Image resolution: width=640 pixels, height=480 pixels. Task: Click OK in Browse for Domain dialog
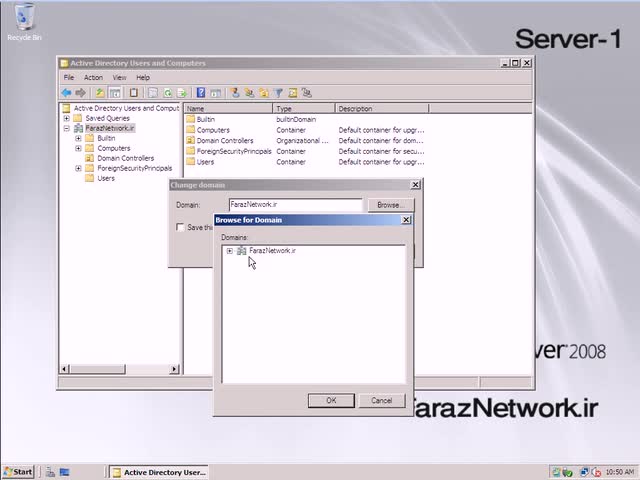coord(331,400)
